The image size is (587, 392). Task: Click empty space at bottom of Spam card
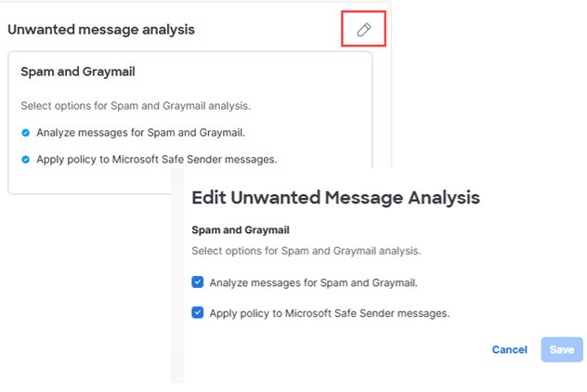point(93,181)
